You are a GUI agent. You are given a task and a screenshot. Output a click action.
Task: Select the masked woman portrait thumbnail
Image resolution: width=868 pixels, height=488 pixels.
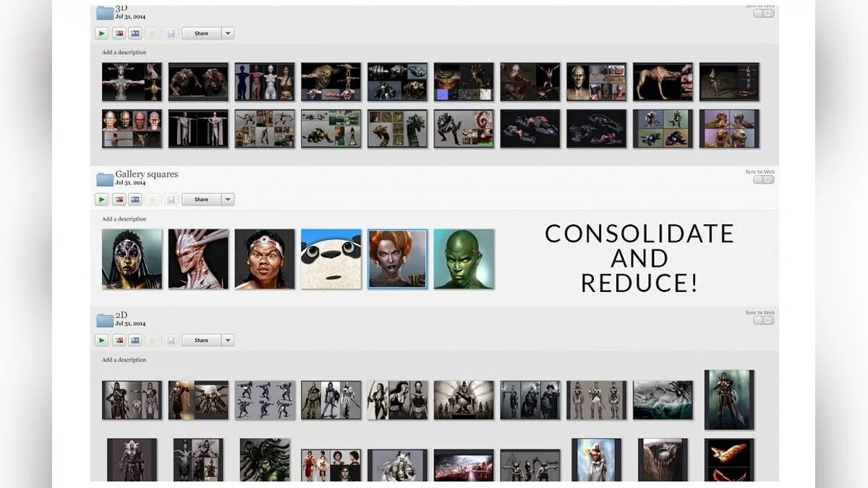click(x=132, y=259)
